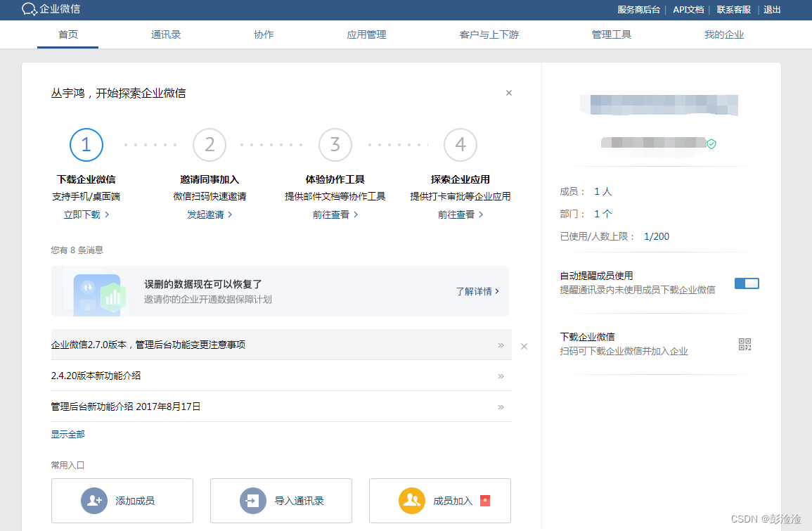
Task: Click the 立即下载 link
Action: pos(82,215)
